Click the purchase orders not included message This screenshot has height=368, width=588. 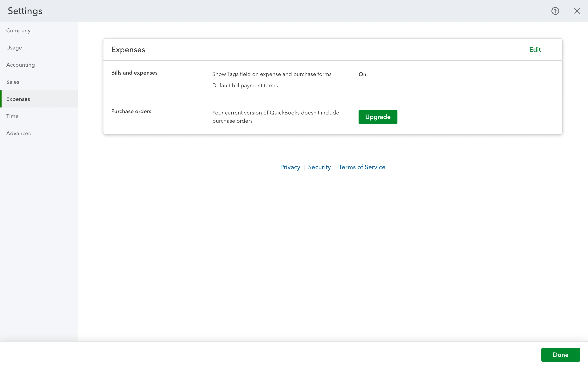point(276,117)
